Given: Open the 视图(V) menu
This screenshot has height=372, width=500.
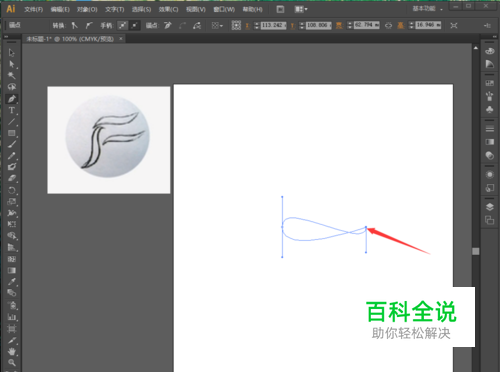Looking at the screenshot, I should (196, 9).
